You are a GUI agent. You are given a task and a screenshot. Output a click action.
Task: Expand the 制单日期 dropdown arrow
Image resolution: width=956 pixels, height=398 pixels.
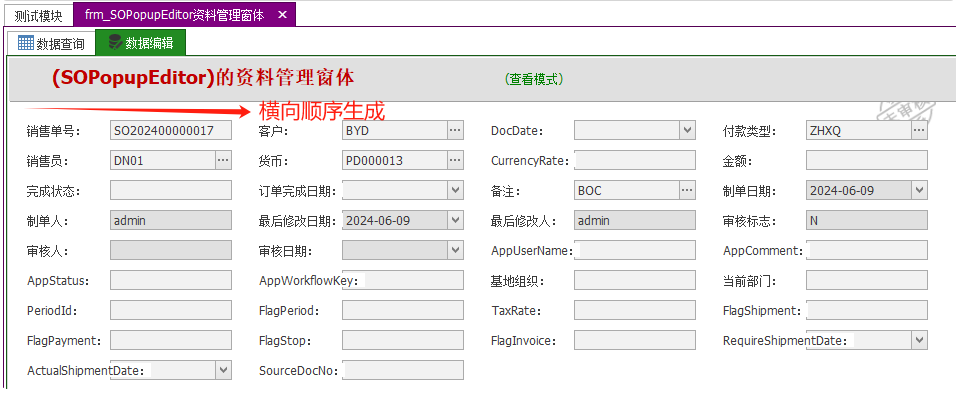919,190
